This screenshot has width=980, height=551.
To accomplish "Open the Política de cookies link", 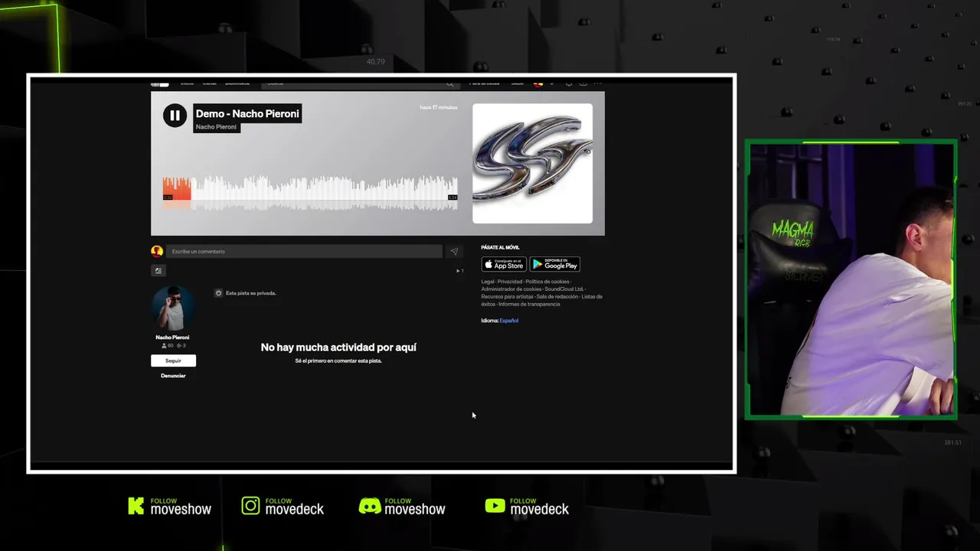I will click(547, 282).
